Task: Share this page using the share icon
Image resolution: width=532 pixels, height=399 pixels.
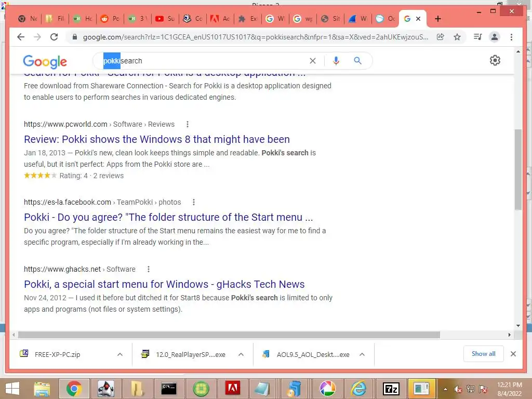Action: [441, 37]
